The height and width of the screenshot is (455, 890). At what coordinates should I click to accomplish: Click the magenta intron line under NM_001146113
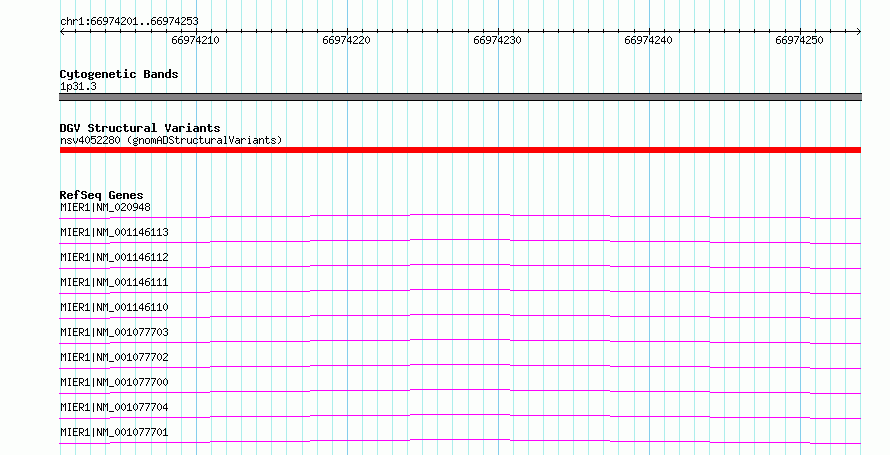pyautogui.click(x=460, y=241)
